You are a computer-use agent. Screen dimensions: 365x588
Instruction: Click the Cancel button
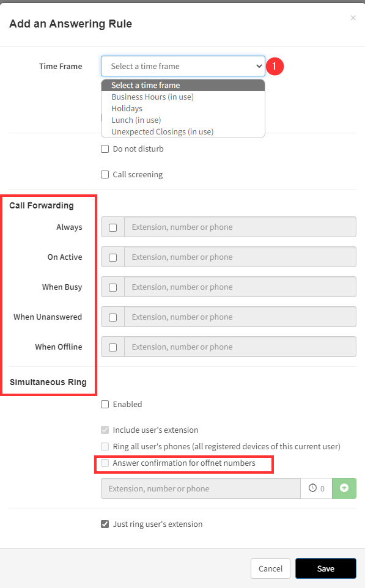point(270,568)
